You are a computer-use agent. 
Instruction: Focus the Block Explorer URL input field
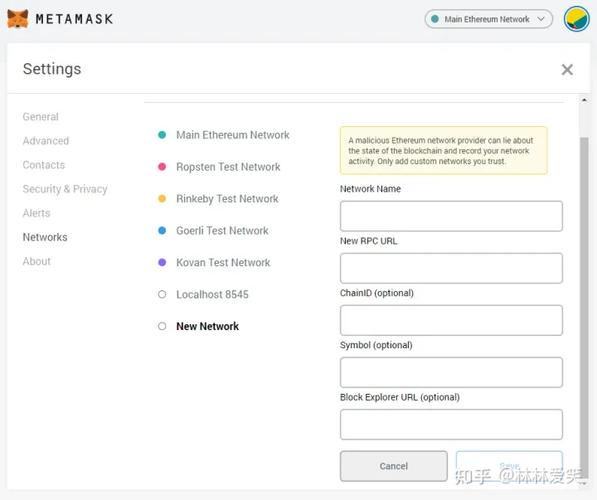click(x=451, y=425)
